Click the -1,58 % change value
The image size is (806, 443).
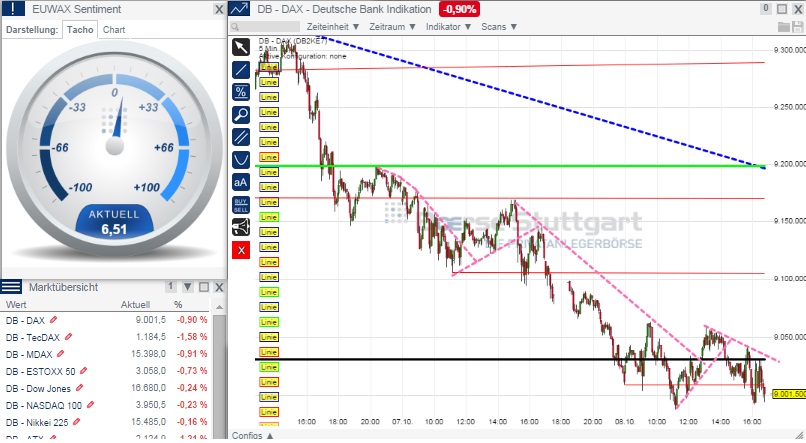pos(192,337)
